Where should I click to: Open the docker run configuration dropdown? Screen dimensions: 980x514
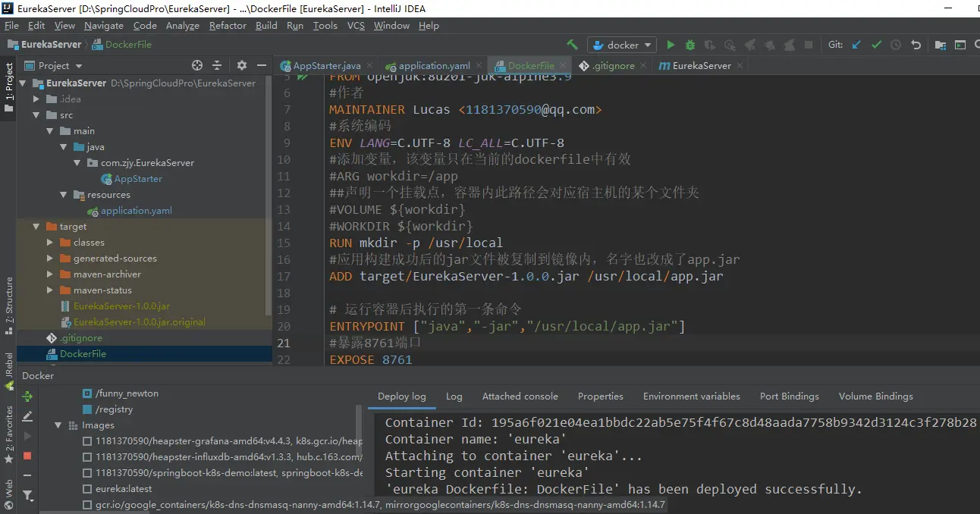[x=622, y=45]
